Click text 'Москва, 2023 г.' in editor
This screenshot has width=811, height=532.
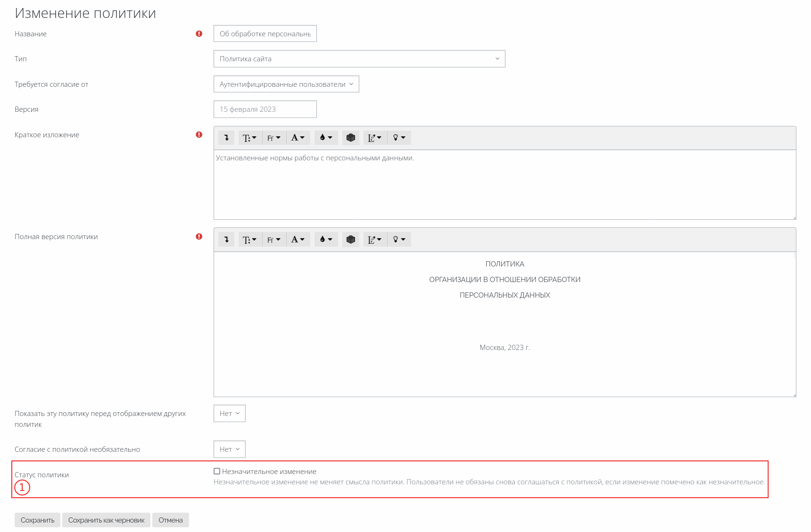coord(505,348)
